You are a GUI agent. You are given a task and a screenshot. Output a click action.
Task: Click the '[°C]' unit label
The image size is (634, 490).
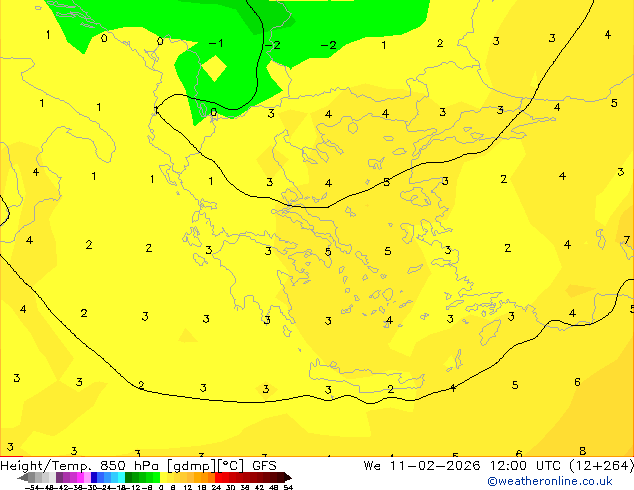click(x=231, y=466)
